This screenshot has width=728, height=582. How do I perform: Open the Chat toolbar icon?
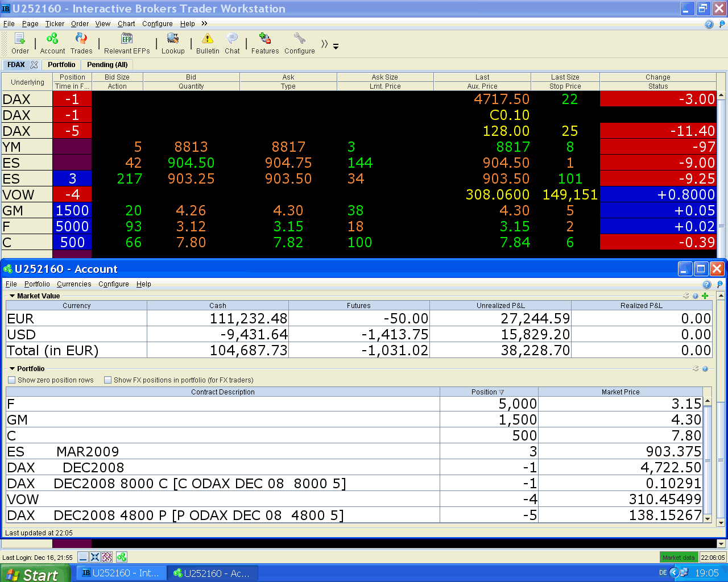pos(232,43)
